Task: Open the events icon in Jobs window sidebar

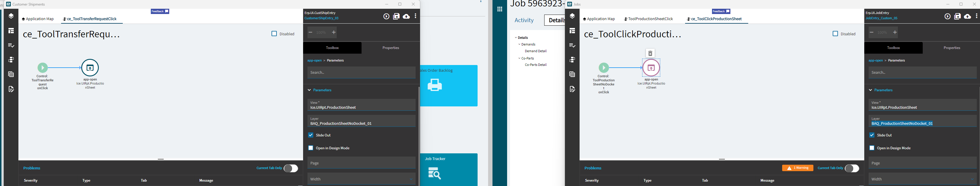Action: 572,59
